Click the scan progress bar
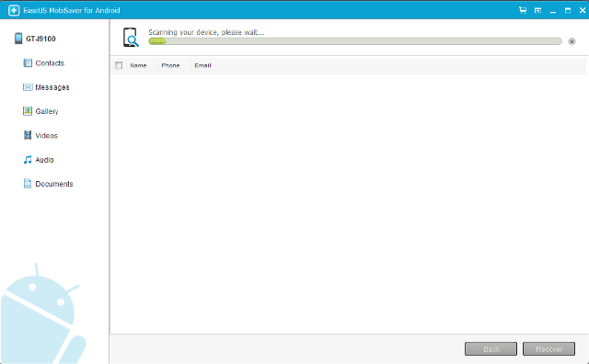 coord(355,41)
